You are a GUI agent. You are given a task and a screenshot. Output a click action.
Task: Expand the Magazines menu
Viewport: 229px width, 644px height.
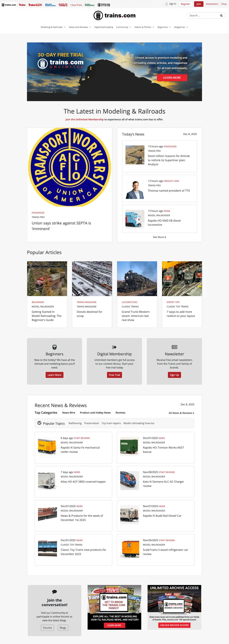pos(181,27)
